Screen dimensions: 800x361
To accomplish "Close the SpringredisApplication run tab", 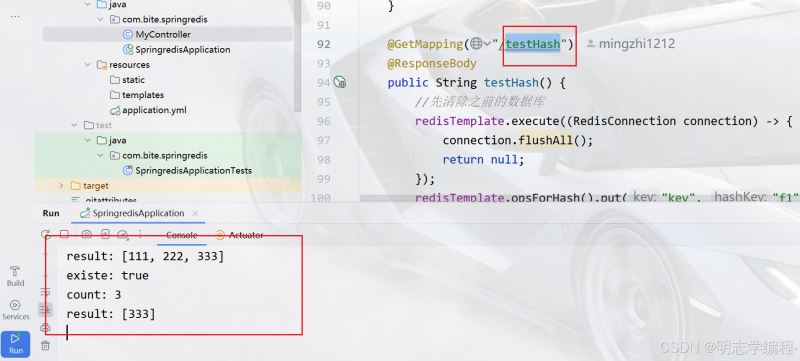I will 195,213.
